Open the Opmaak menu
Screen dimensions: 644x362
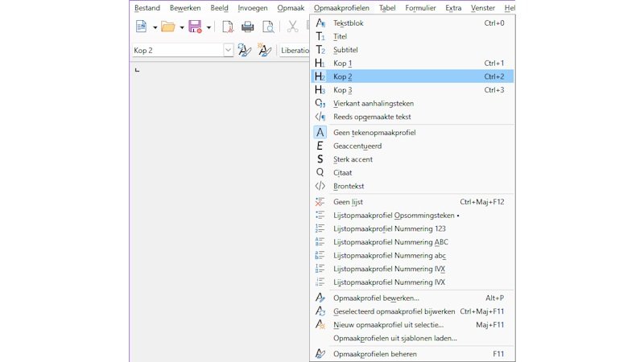pos(291,8)
